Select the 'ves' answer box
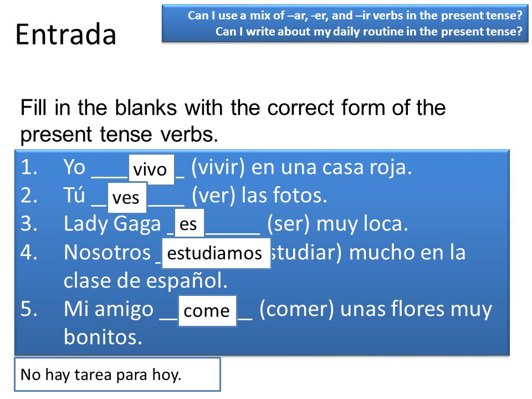 click(x=127, y=197)
